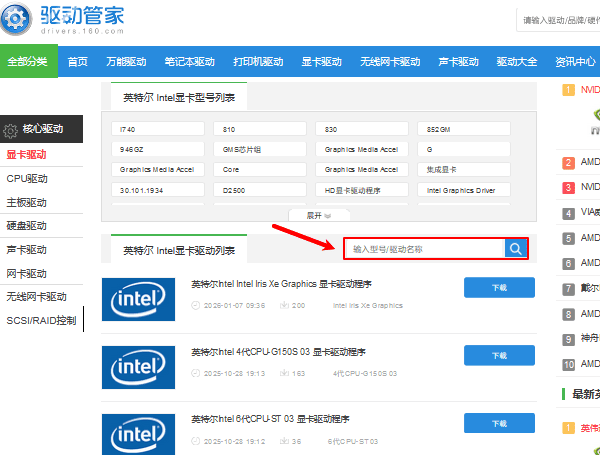This screenshot has height=455, width=600.
Task: Download the Intel Iris Xe Graphics driver
Action: click(499, 287)
